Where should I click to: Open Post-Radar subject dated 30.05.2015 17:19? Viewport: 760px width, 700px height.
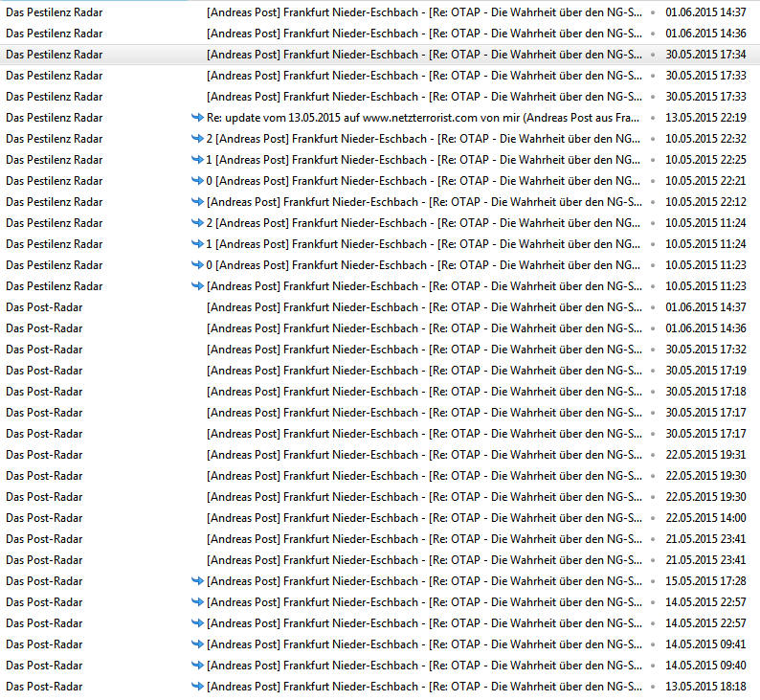point(424,371)
